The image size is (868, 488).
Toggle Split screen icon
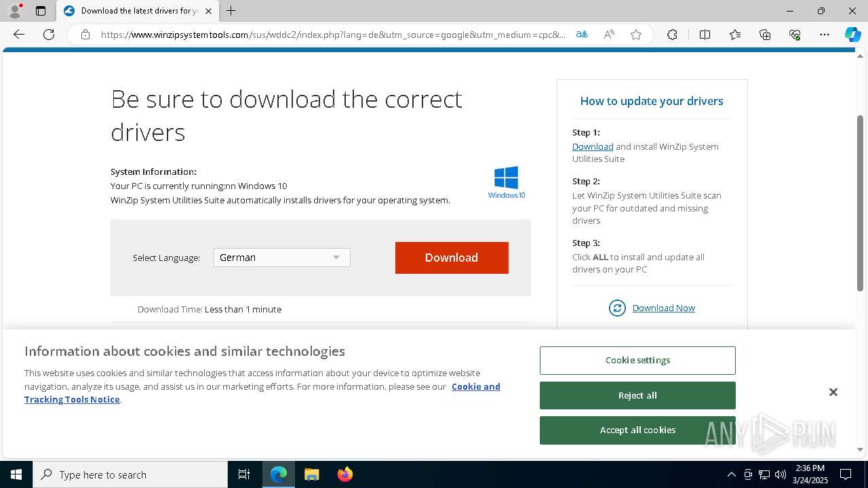point(705,35)
